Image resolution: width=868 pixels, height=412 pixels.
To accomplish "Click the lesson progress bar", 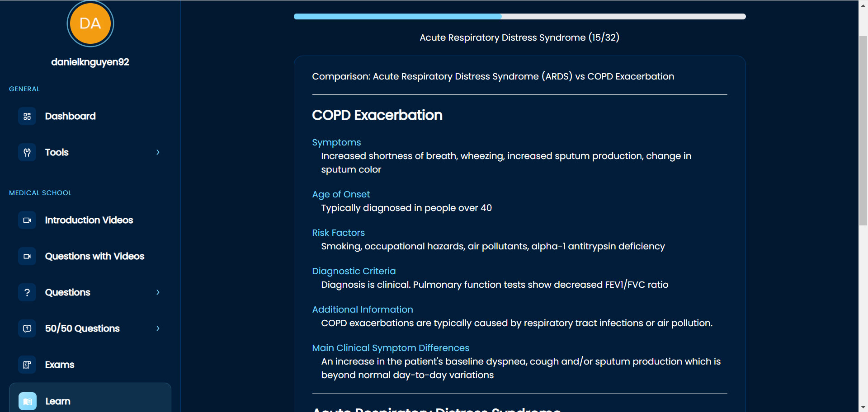I will point(519,16).
